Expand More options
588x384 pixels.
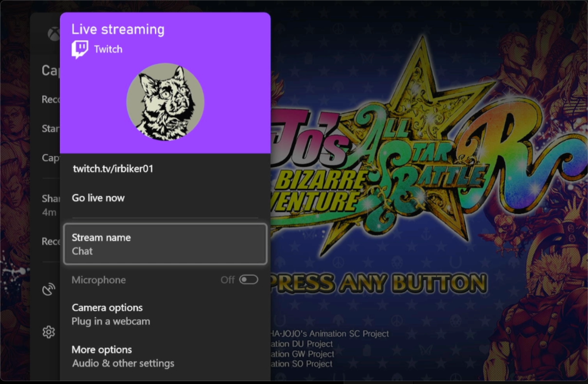point(101,350)
